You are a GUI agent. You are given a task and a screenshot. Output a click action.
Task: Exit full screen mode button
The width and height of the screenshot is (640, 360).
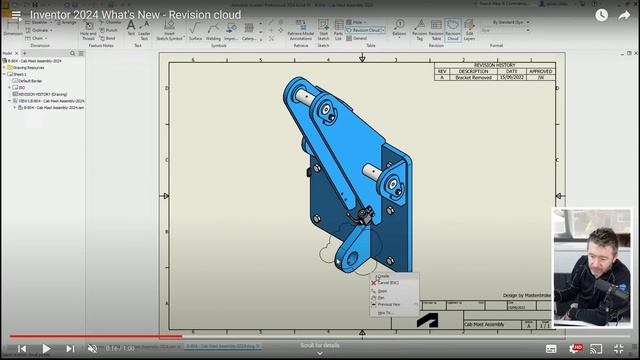click(x=619, y=349)
